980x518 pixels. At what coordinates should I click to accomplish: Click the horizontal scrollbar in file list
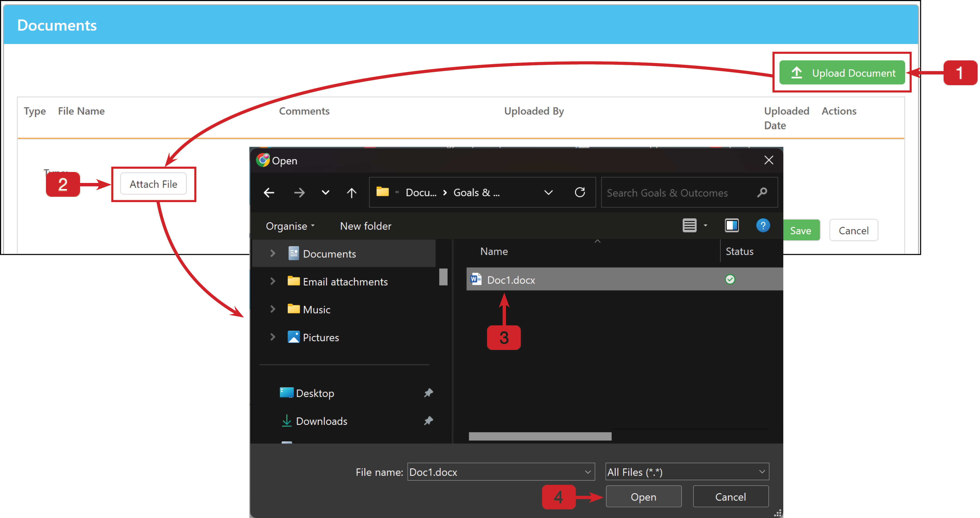pos(540,436)
